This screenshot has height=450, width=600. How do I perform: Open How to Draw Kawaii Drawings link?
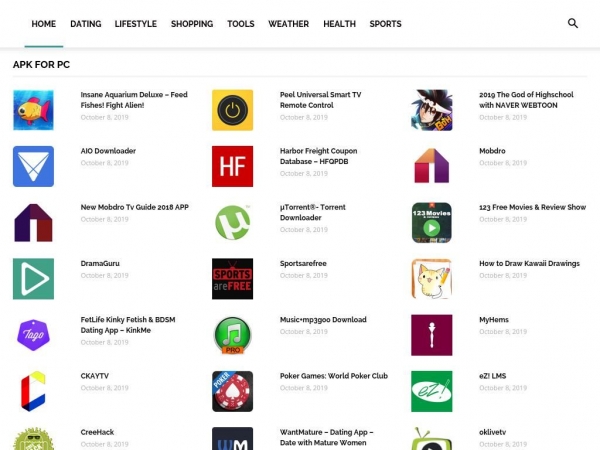(x=529, y=263)
